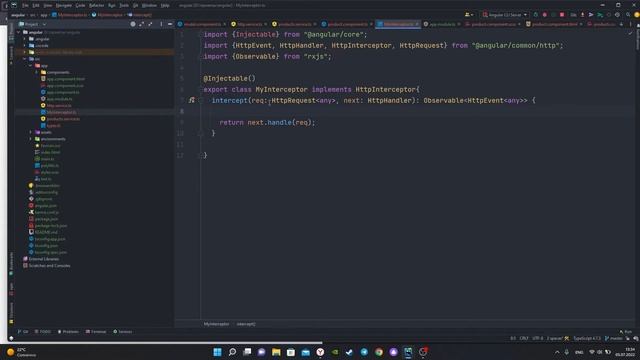Screen dimensions: 640x360
Task: Collapse the angular project root node
Action: pyautogui.click(x=19, y=32)
